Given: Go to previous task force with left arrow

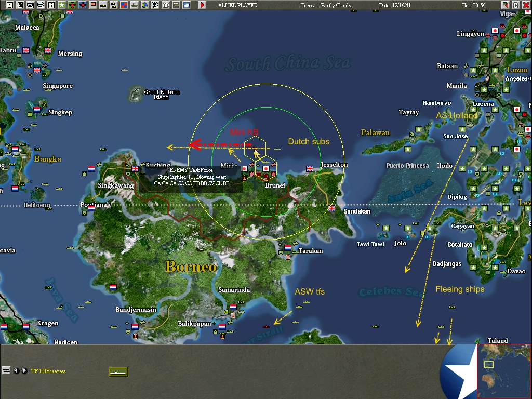Looking at the screenshot, I should point(16,370).
